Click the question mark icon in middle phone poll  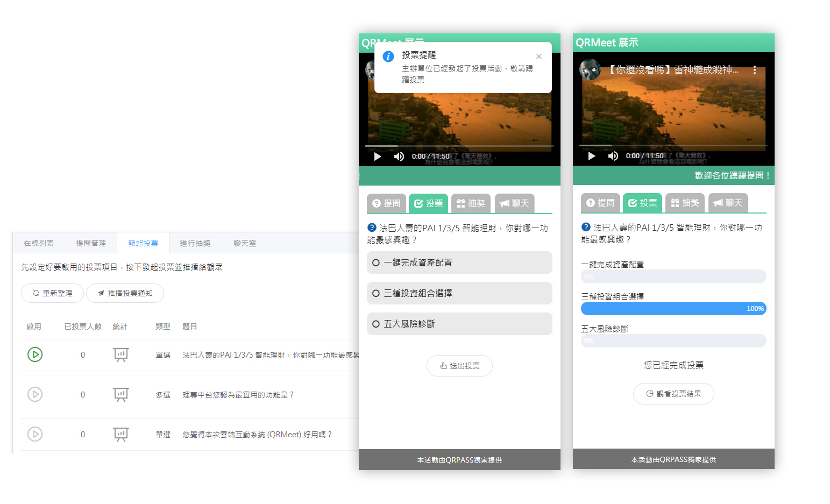372,228
